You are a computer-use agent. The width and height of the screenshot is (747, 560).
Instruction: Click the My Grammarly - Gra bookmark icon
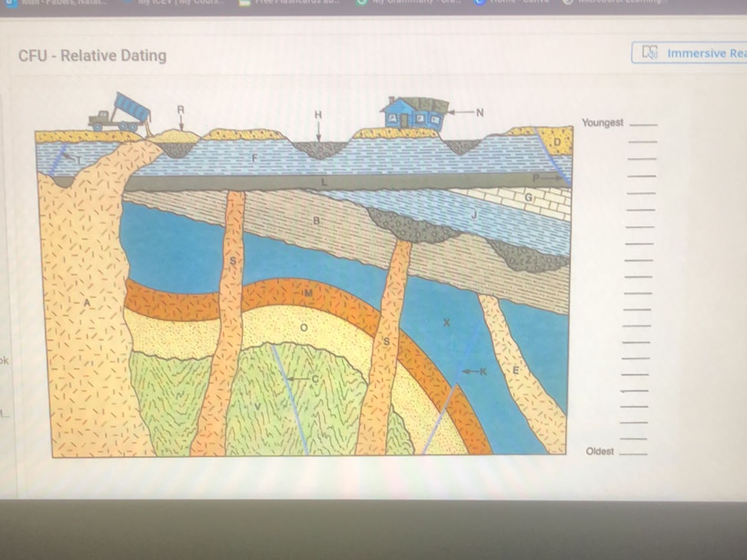pos(361,3)
